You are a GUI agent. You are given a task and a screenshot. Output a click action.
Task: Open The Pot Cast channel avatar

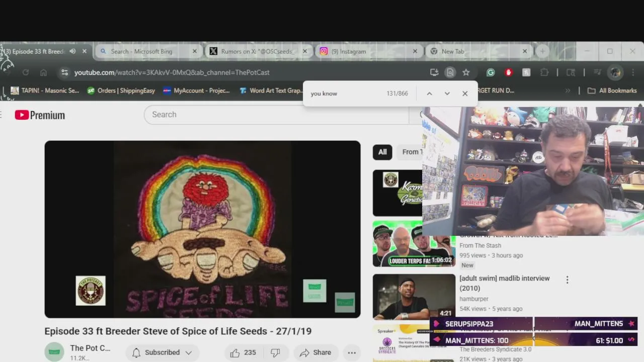tap(54, 352)
